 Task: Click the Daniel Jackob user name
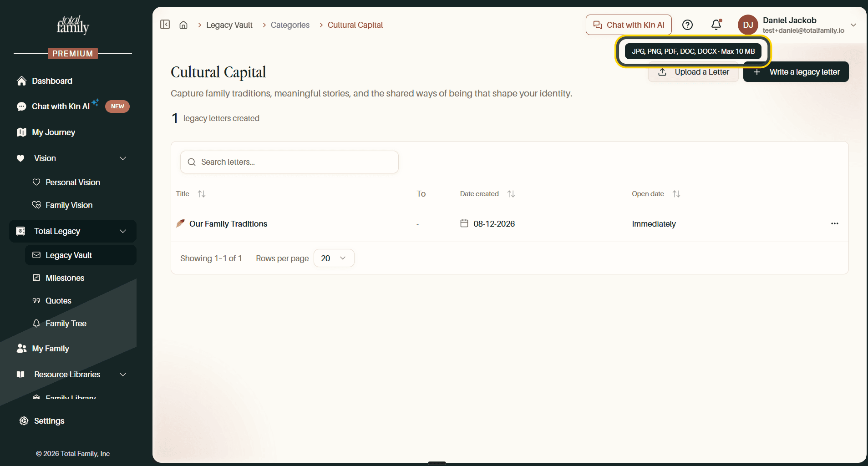point(789,20)
